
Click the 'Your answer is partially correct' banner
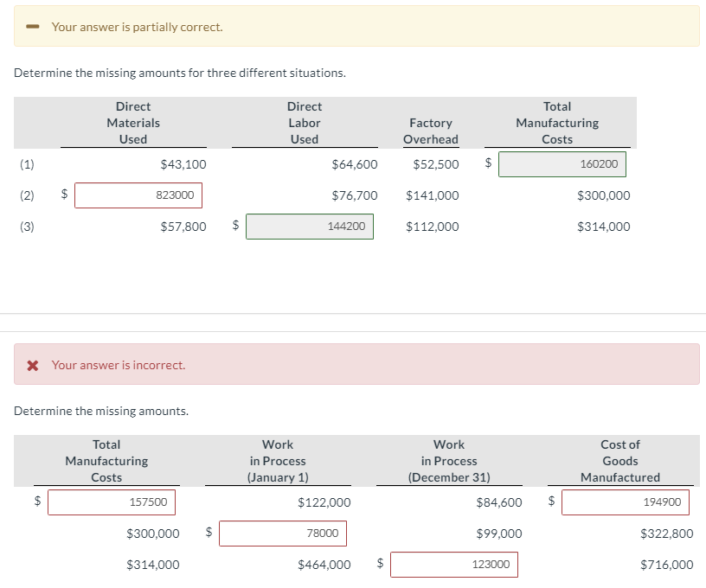click(x=356, y=26)
